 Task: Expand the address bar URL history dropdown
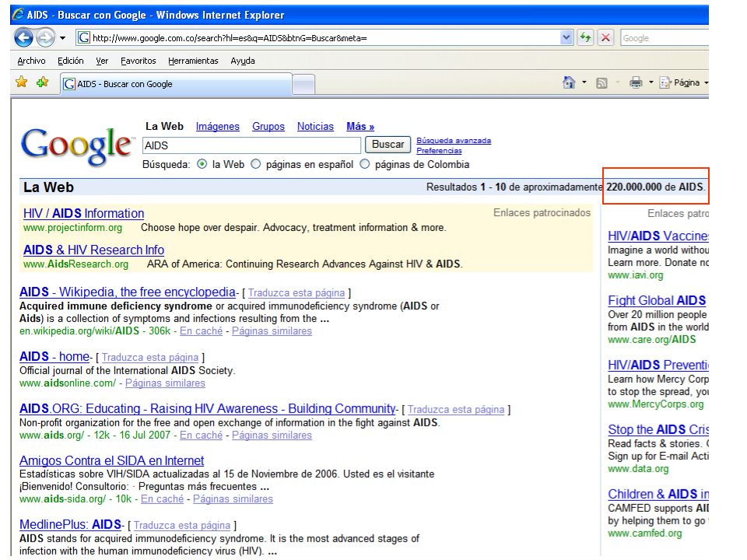(566, 37)
